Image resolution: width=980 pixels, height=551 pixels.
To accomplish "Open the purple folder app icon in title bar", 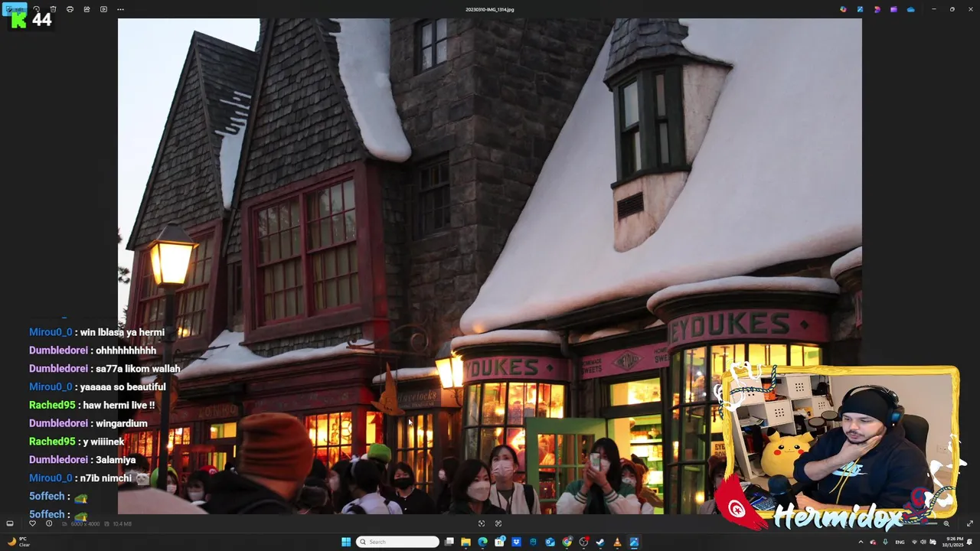I will coord(893,9).
